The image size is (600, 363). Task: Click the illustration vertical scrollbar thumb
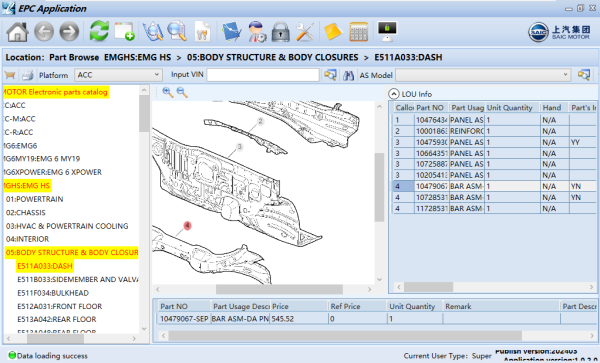(x=379, y=187)
